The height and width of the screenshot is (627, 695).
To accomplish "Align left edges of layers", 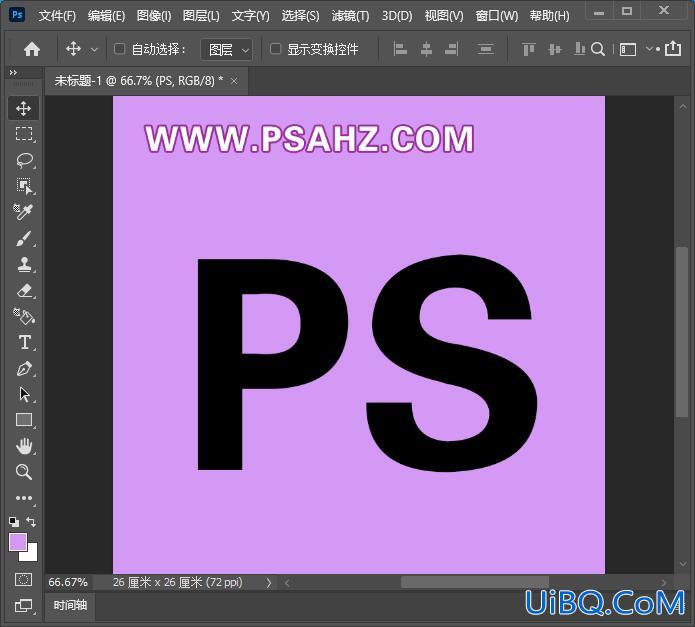I will click(x=400, y=49).
